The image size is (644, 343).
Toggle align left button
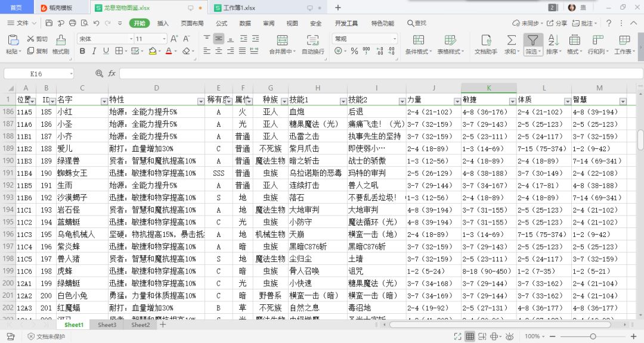(206, 51)
